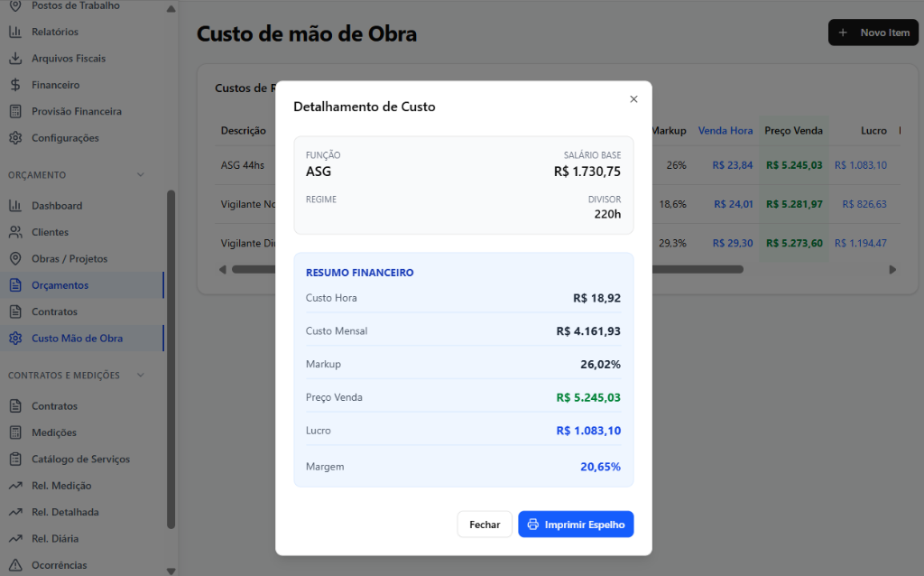Click the Configurações gear icon

pyautogui.click(x=15, y=138)
